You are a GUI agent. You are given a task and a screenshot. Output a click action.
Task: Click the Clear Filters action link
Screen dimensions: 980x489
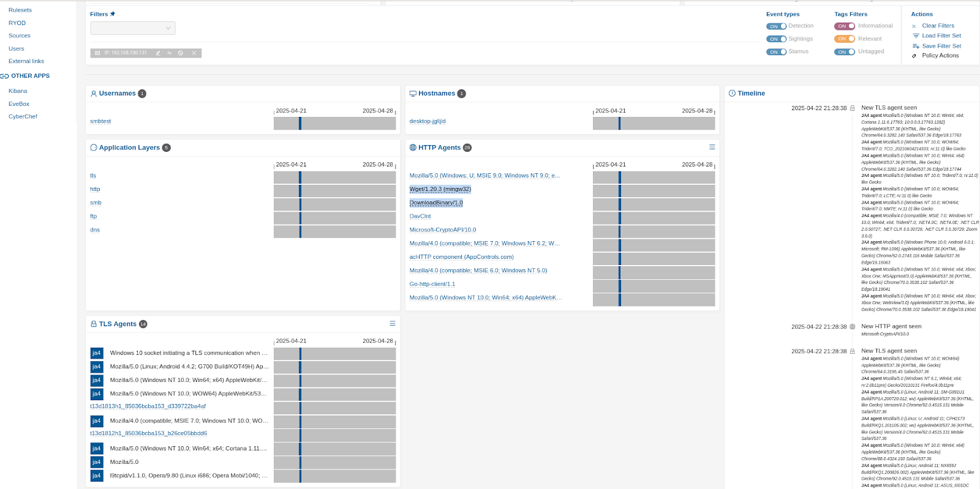pos(938,26)
